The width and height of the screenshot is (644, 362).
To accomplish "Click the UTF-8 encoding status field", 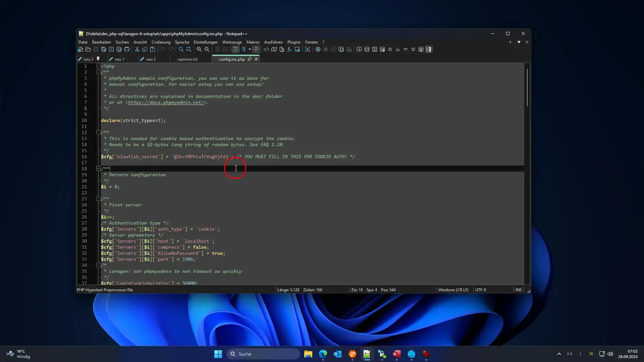I will tap(480, 290).
